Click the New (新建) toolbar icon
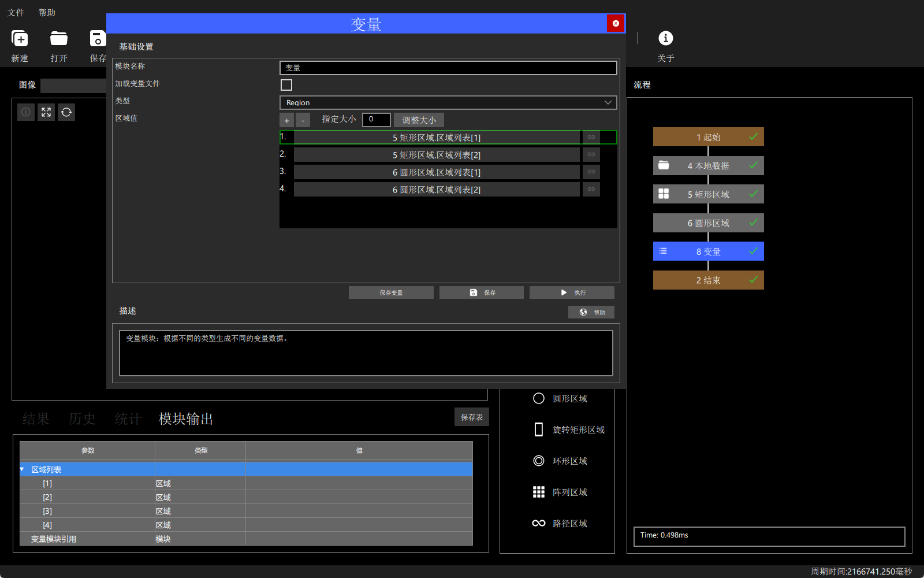This screenshot has height=578, width=924. pos(20,39)
